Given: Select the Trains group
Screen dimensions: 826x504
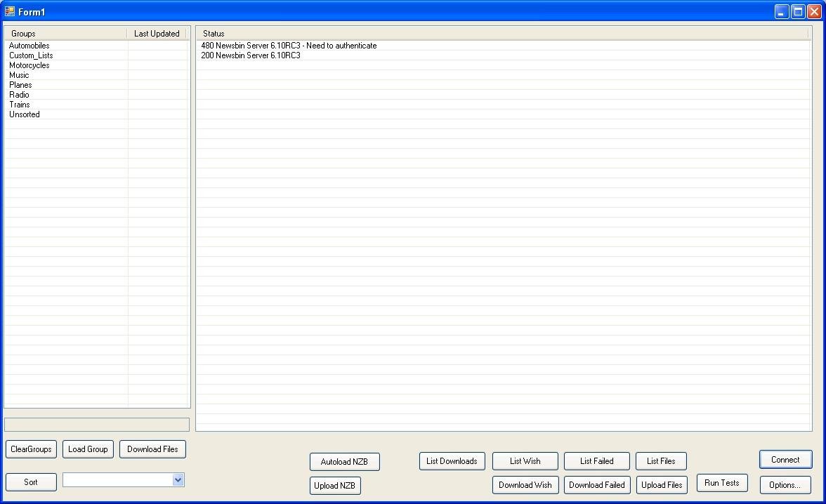Looking at the screenshot, I should pyautogui.click(x=20, y=105).
